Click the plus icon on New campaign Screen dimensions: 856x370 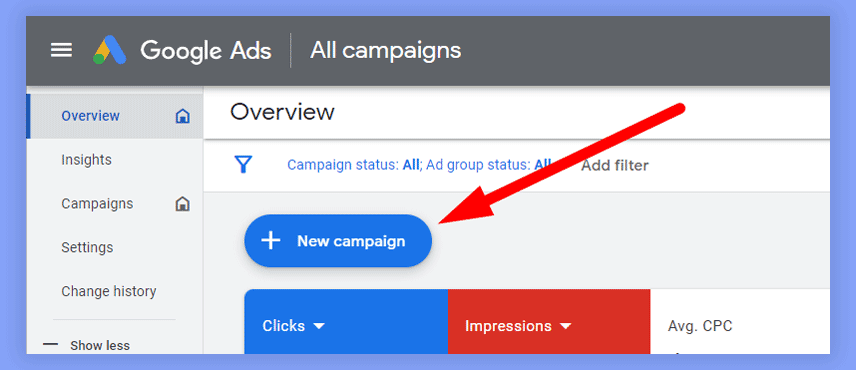[x=271, y=241]
